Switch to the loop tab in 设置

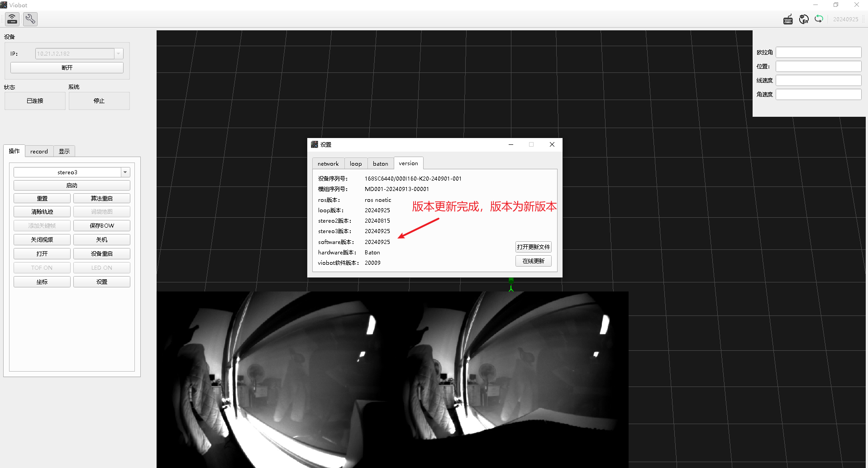[356, 164]
